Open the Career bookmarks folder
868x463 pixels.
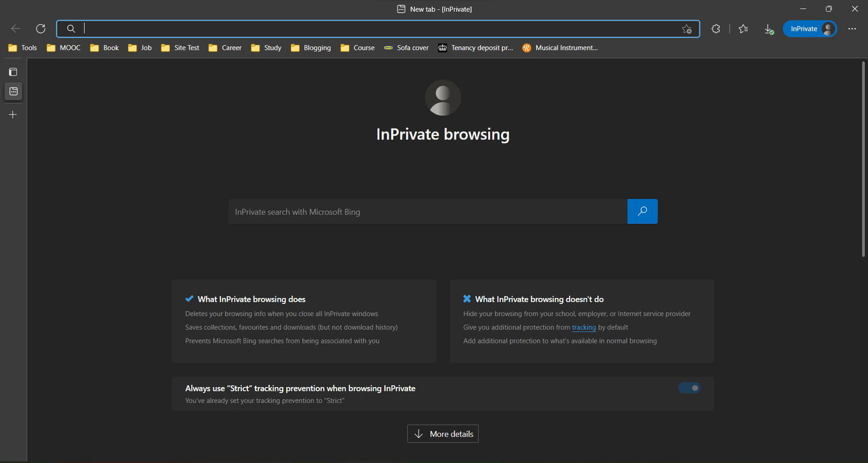225,48
